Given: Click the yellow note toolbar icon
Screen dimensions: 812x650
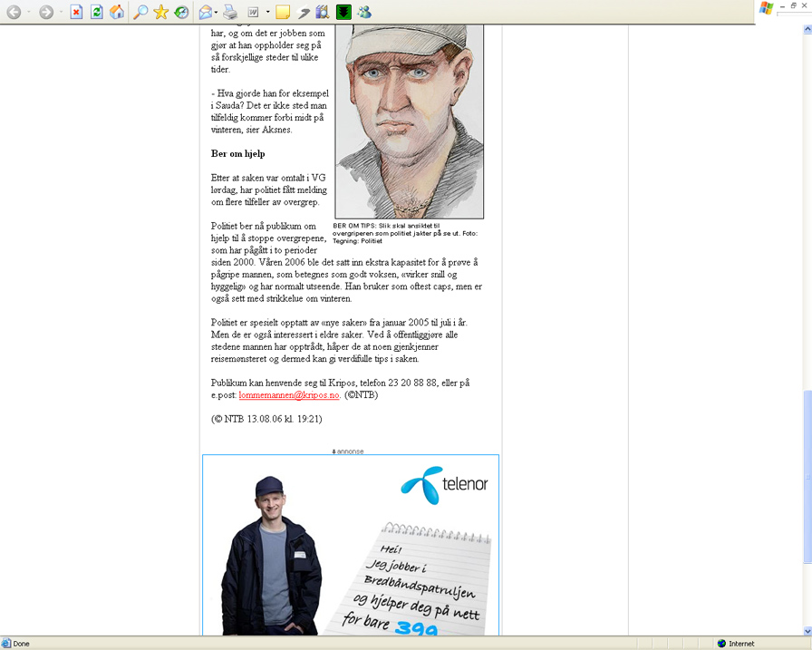Looking at the screenshot, I should (x=282, y=12).
